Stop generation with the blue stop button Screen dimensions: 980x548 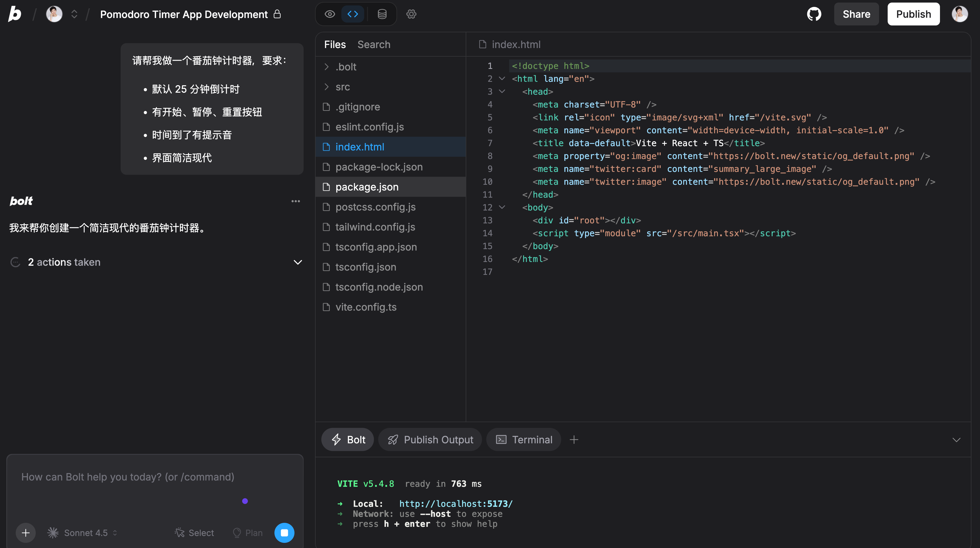284,532
